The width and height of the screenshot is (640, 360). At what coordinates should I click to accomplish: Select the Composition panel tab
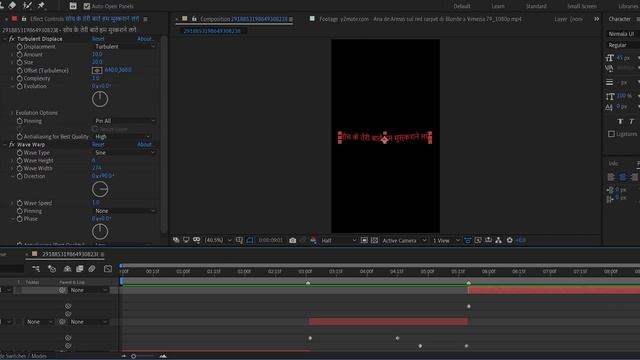[x=244, y=19]
